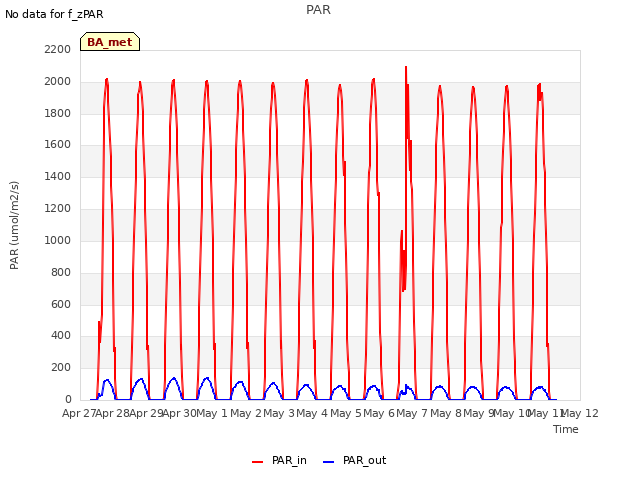This screenshot has height=480, width=640.
Task: Click the PAR_out peak on Apr 30
Action: (207, 378)
